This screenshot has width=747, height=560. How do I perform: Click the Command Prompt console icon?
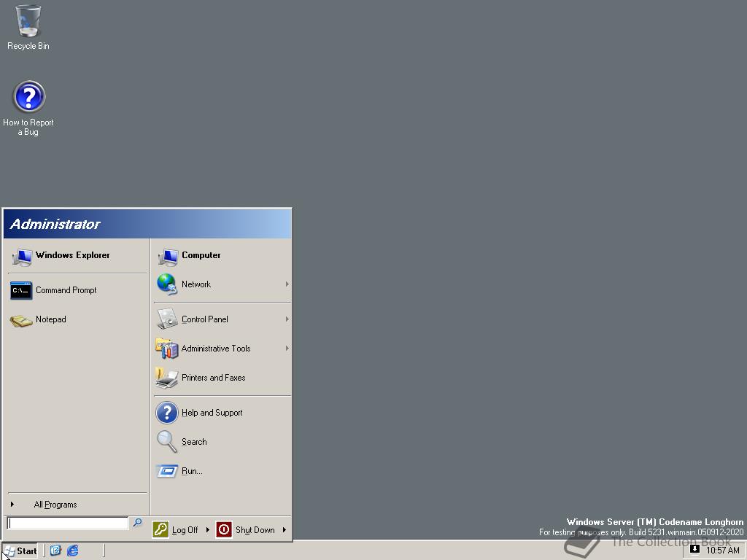[21, 290]
